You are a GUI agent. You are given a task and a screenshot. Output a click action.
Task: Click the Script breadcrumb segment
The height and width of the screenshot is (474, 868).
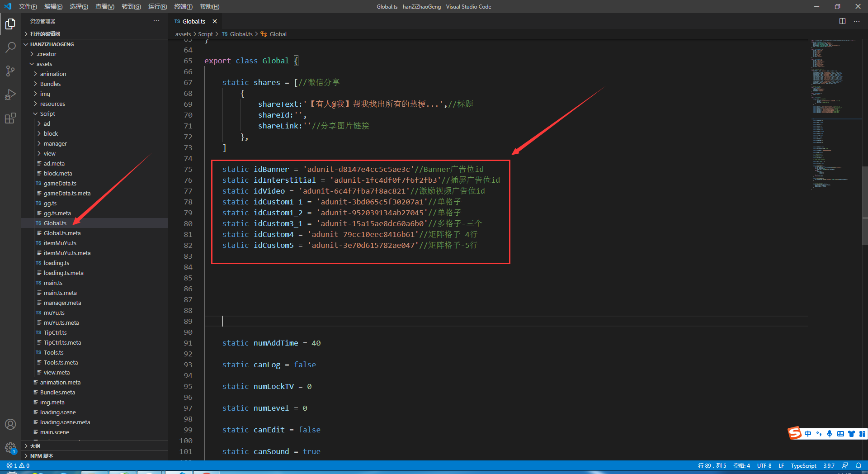pos(205,34)
